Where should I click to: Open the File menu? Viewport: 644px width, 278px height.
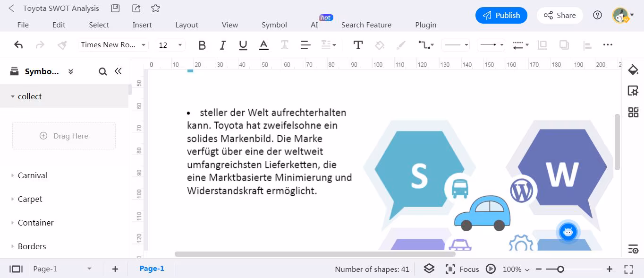point(23,25)
